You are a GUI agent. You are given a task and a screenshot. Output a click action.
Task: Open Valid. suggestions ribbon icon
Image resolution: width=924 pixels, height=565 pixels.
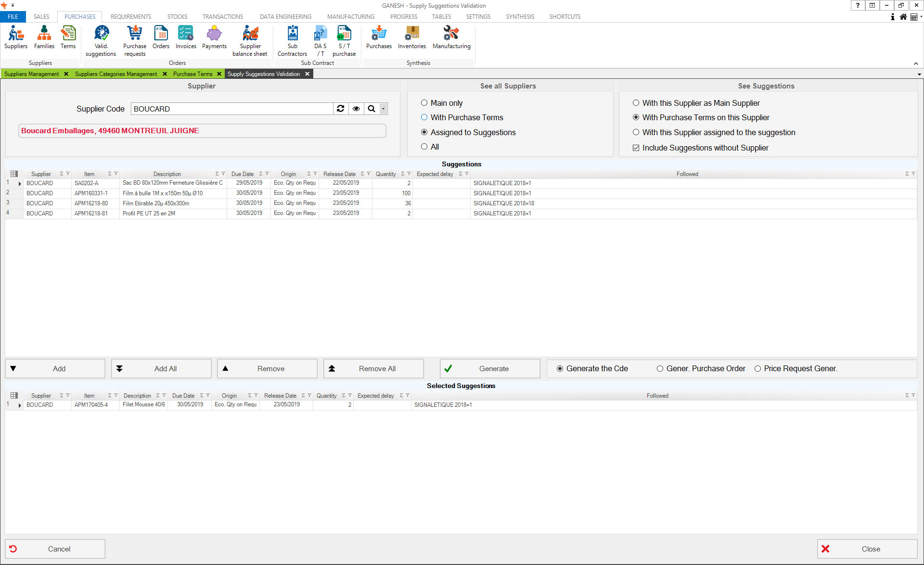(101, 34)
